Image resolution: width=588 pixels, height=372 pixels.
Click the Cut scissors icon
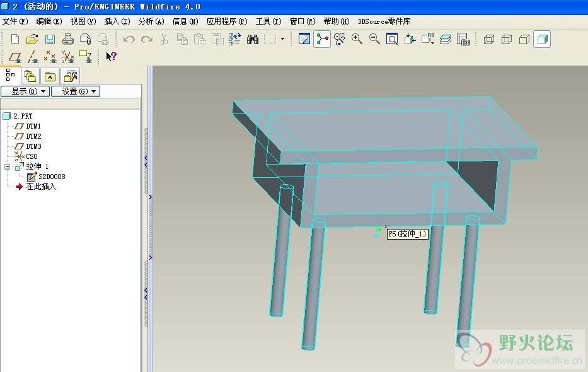click(164, 39)
